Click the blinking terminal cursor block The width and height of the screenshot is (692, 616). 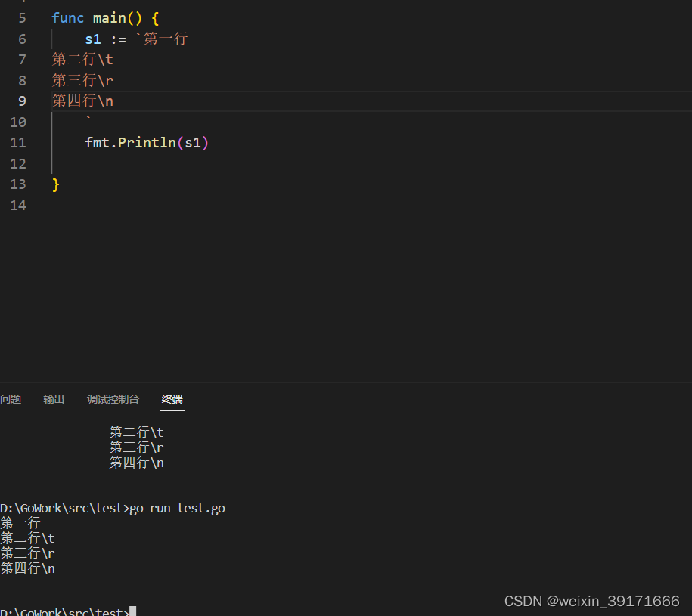(x=132, y=611)
